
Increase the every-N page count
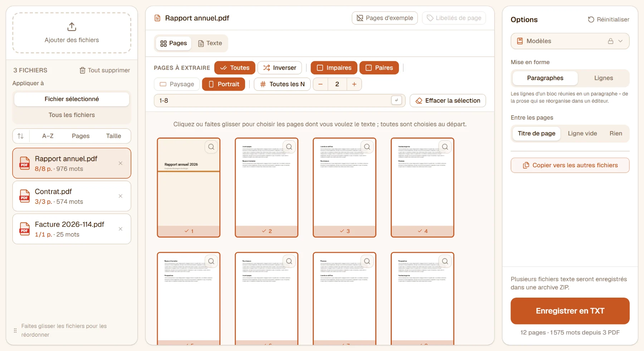tap(354, 84)
